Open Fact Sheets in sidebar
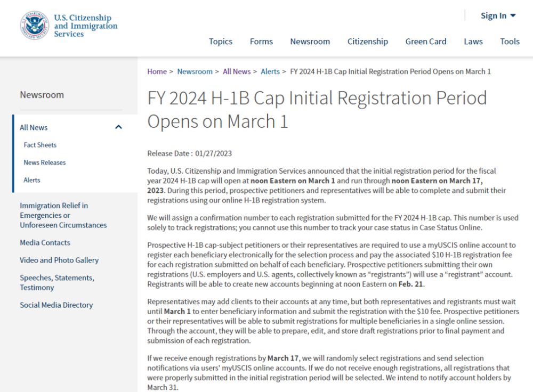Viewport: 533px width, 392px height. tap(40, 145)
